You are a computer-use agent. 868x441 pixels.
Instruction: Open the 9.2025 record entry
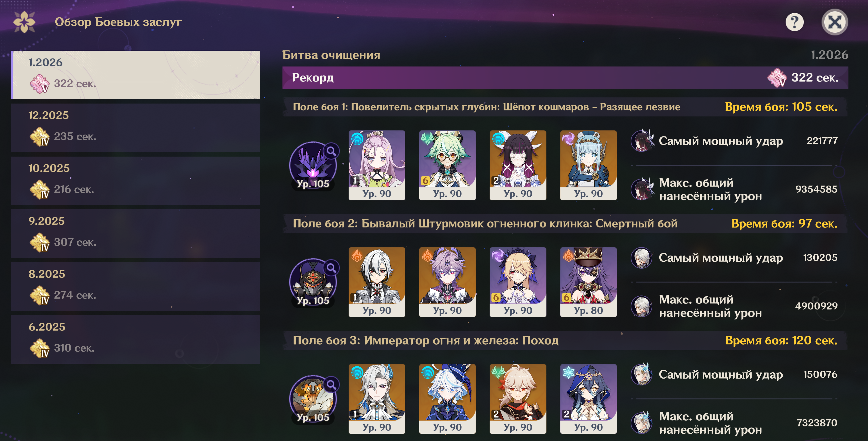click(x=135, y=233)
